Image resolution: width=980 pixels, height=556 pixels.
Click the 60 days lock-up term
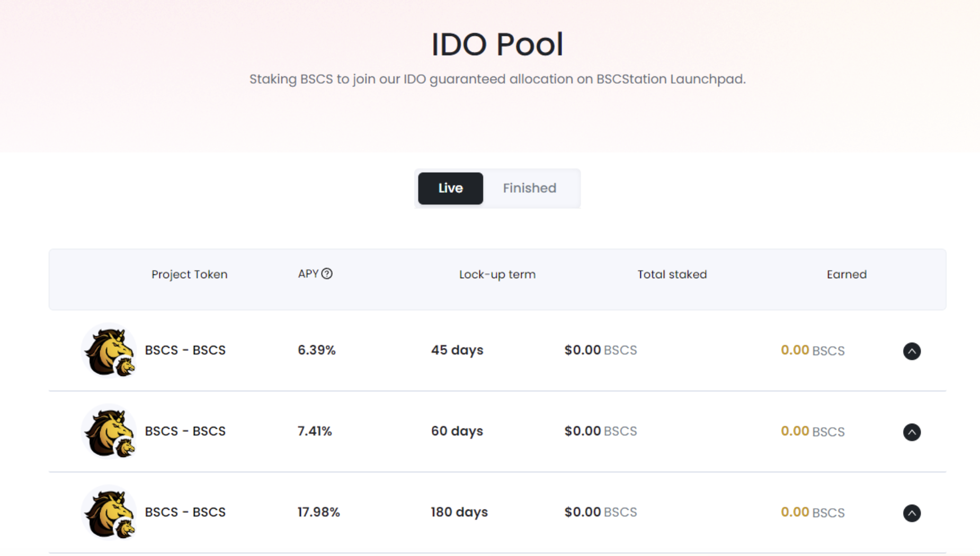pyautogui.click(x=457, y=431)
